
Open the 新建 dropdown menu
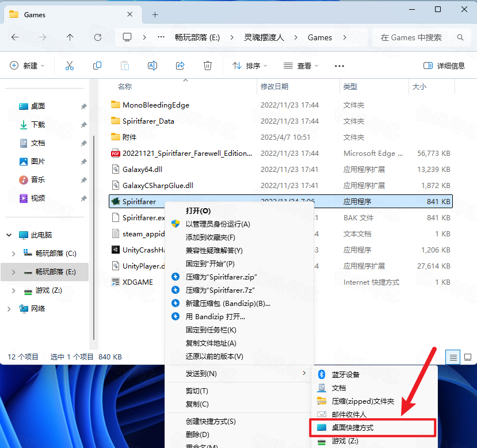click(x=27, y=66)
